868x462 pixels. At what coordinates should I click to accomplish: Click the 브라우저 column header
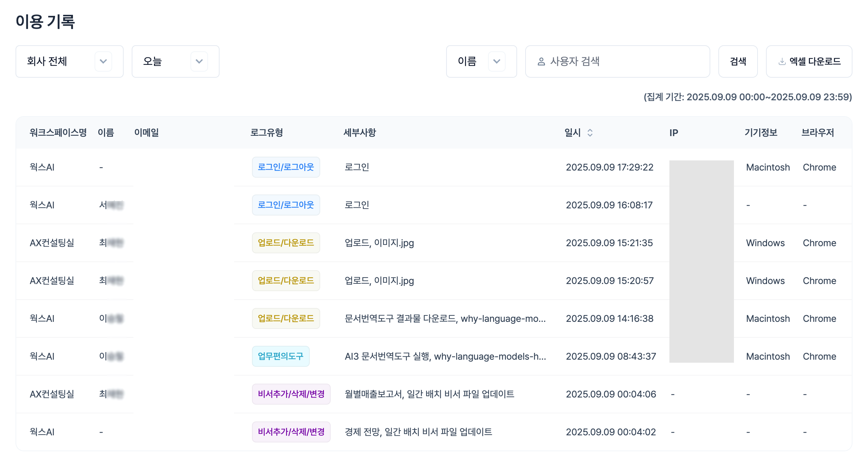[x=818, y=133]
